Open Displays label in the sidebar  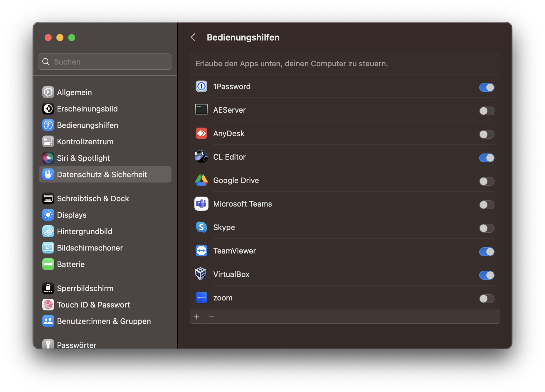pyautogui.click(x=72, y=215)
